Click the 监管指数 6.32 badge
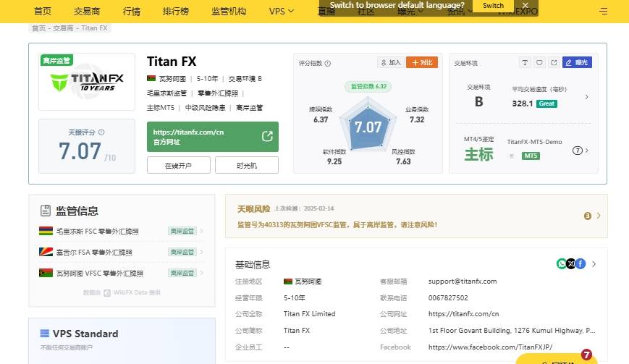Viewport: 629px width, 364px height. [x=368, y=86]
